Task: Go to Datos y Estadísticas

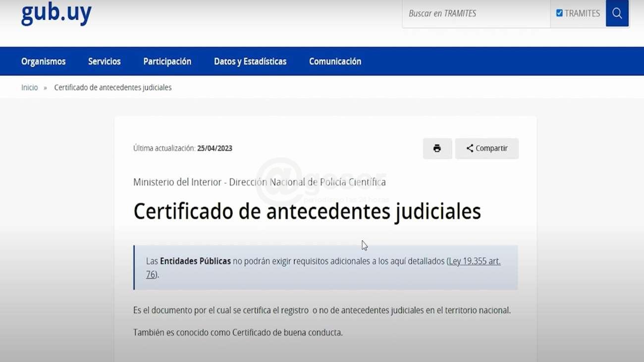Action: (250, 61)
